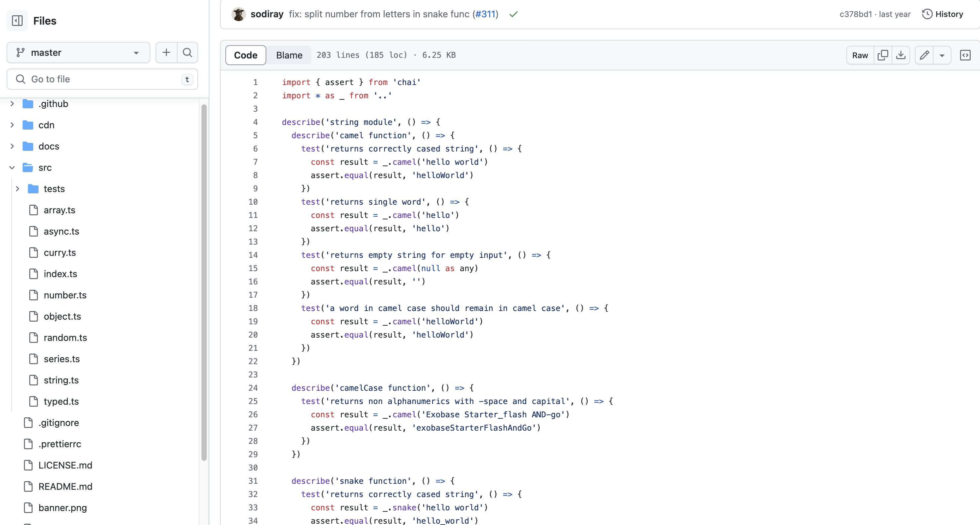
Task: Open file History with clock icon
Action: point(942,14)
